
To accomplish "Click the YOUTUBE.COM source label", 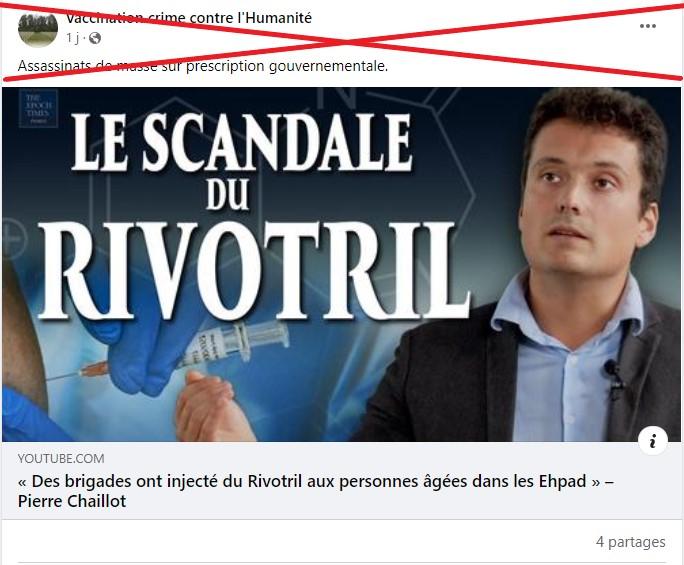I will [x=61, y=459].
